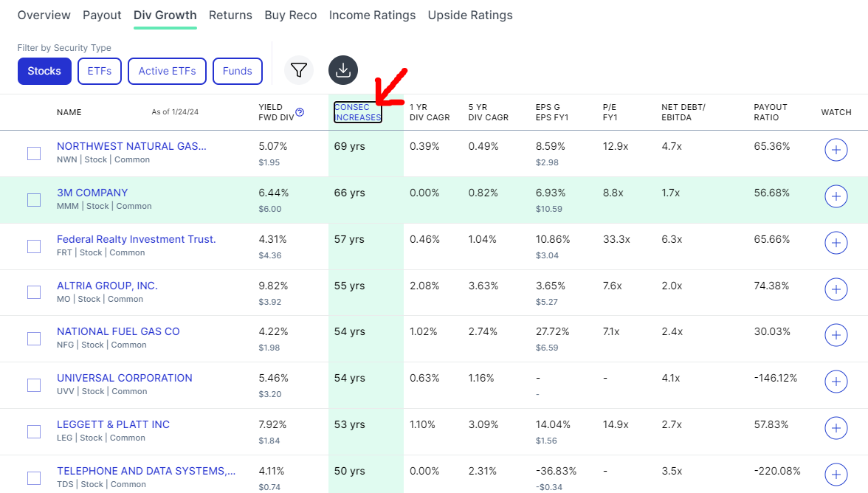Open Yield Fwd Div help icon
Viewport: 868px width, 493px height.
[x=300, y=111]
